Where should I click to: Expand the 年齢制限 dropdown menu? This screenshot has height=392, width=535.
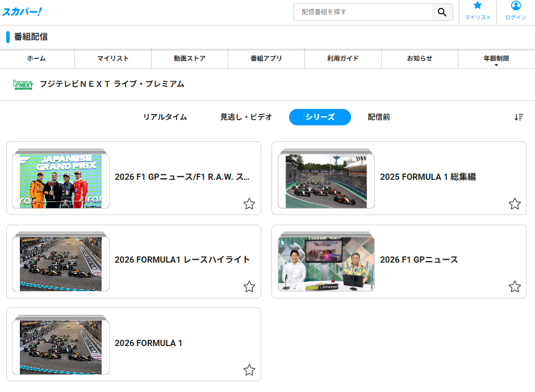pos(496,59)
